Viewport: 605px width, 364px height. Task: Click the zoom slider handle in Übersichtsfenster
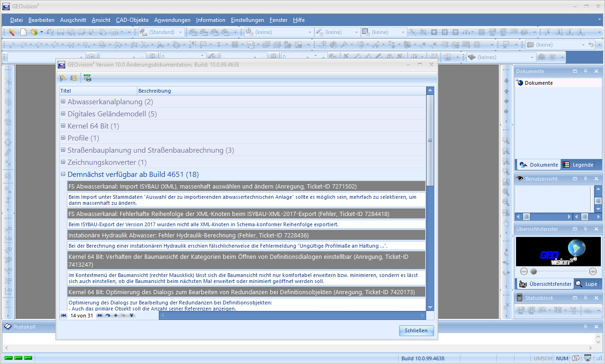coord(534,271)
